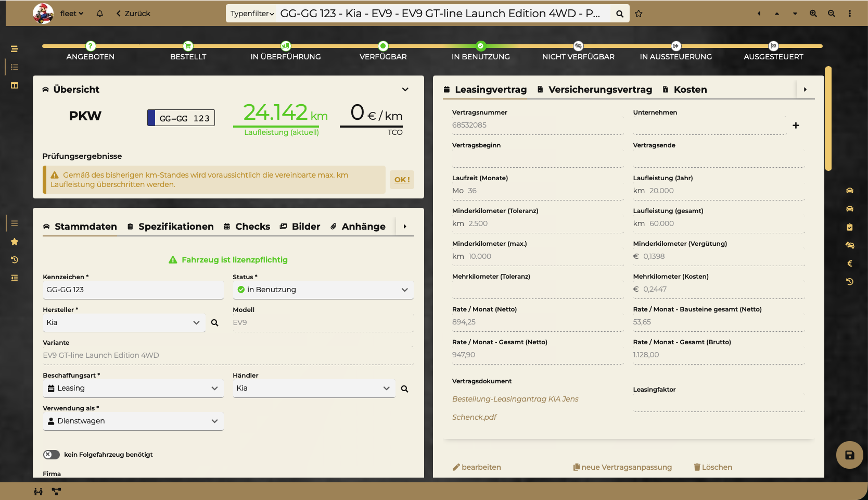Viewport: 868px width, 500px height.
Task: Click the history icon on right rail
Action: [x=850, y=282]
